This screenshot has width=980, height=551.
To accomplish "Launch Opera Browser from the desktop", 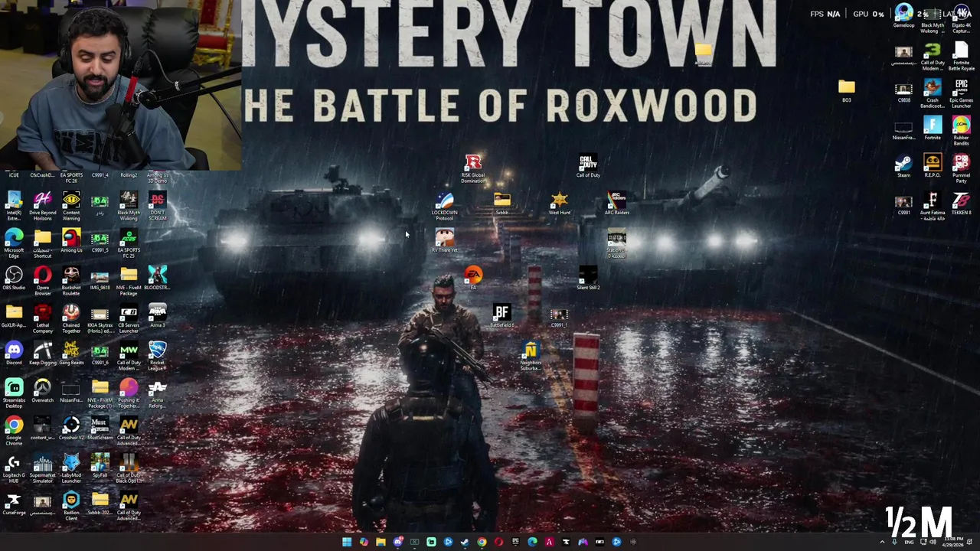I will (42, 280).
